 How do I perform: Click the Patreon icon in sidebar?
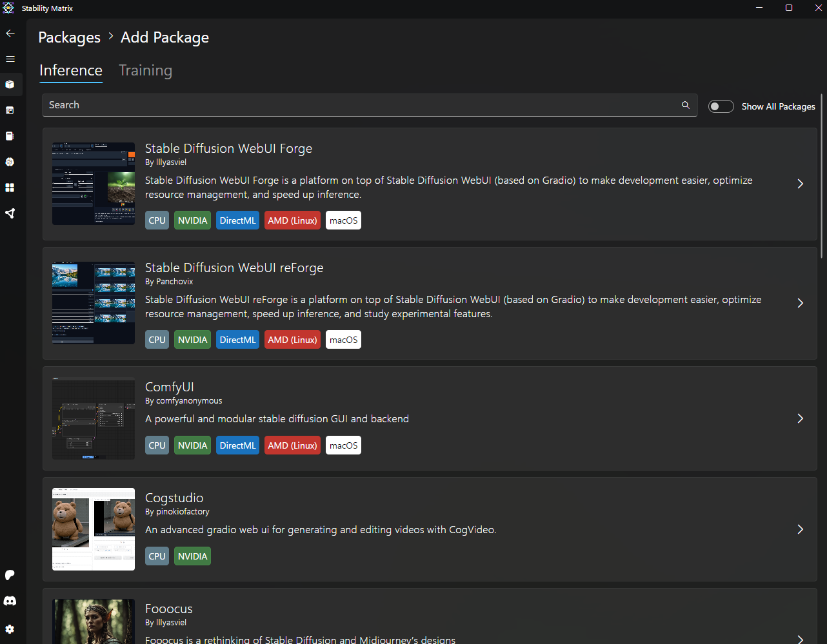tap(10, 575)
